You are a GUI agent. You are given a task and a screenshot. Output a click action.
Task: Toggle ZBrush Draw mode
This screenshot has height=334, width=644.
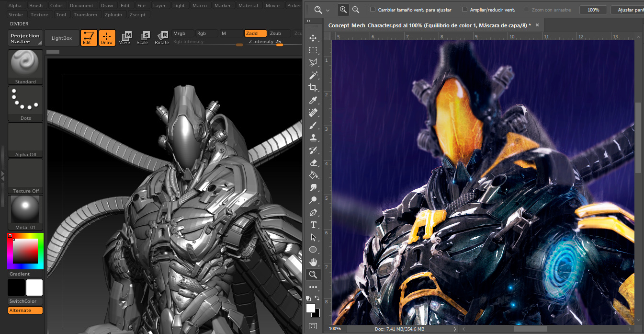click(107, 38)
